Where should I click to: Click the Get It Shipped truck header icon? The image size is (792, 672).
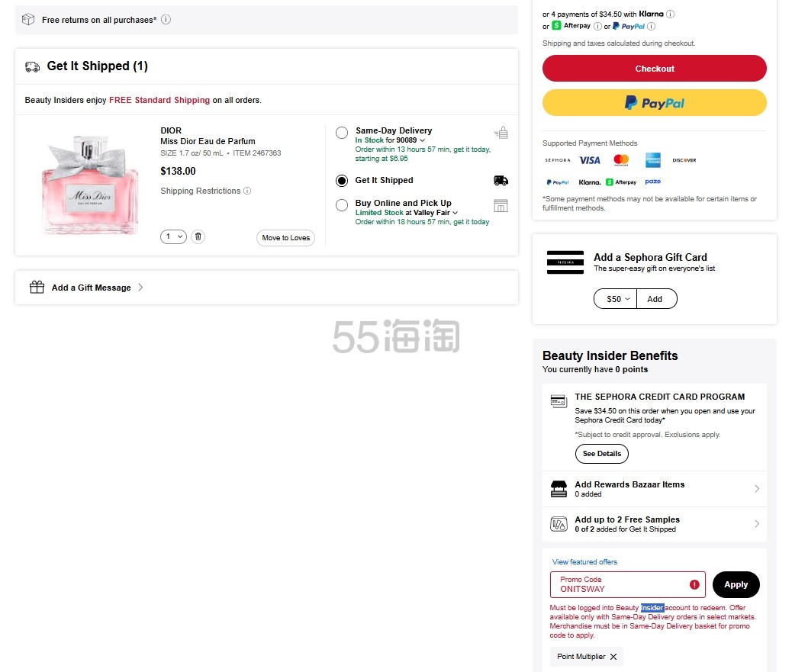click(32, 66)
